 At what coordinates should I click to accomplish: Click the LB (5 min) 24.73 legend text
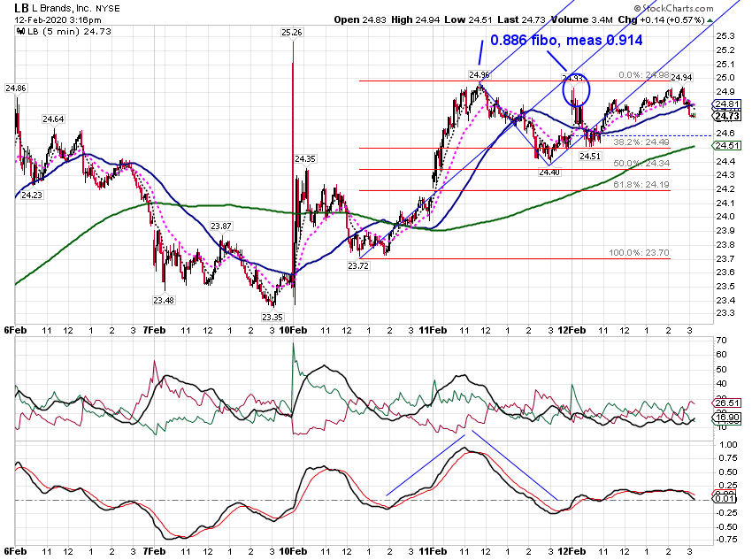click(x=69, y=31)
